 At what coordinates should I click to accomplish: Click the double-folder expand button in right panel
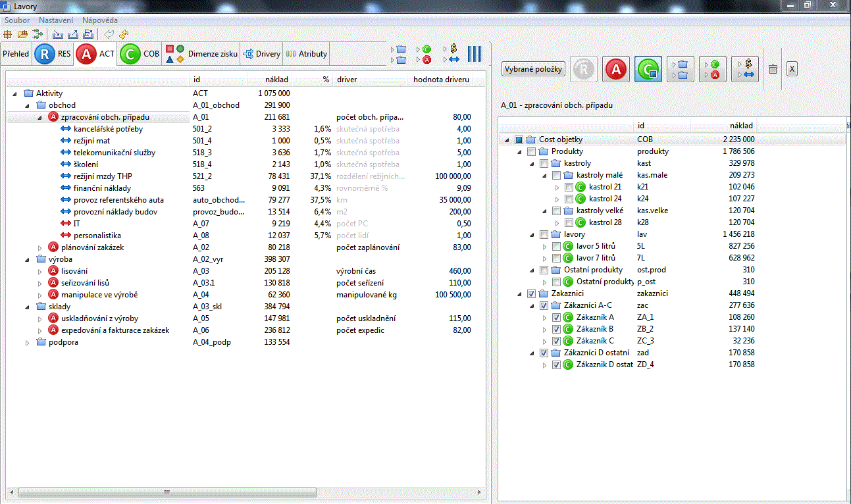tap(680, 69)
